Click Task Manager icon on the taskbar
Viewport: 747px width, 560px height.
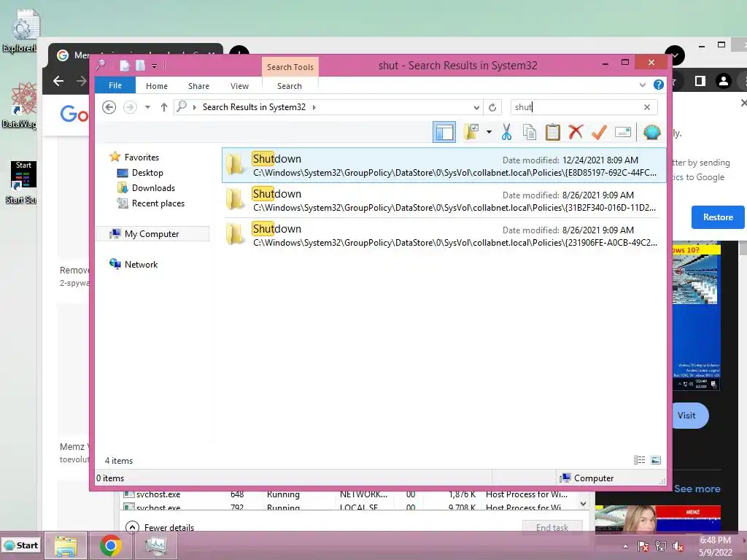(x=156, y=545)
